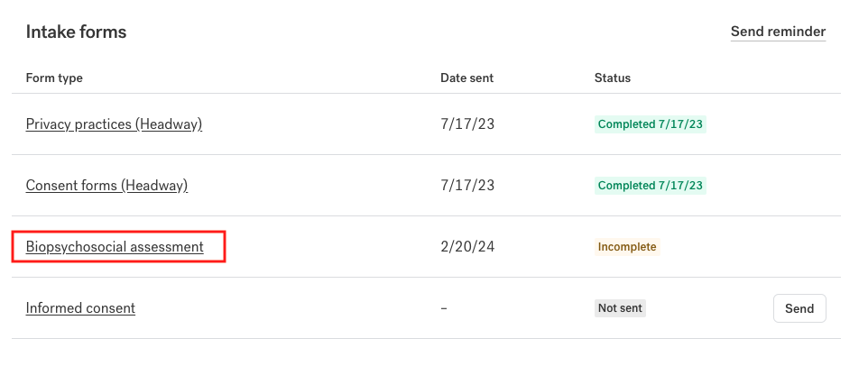Click the Not sent status badge
The height and width of the screenshot is (366, 868).
coord(620,308)
